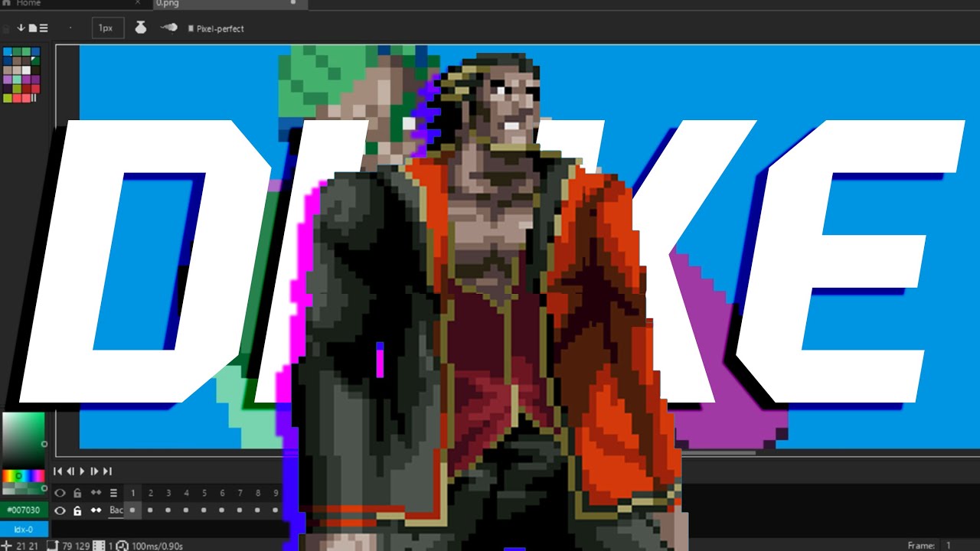Select Background cel under frame 1
Screen dimensions: 980x551
click(133, 510)
